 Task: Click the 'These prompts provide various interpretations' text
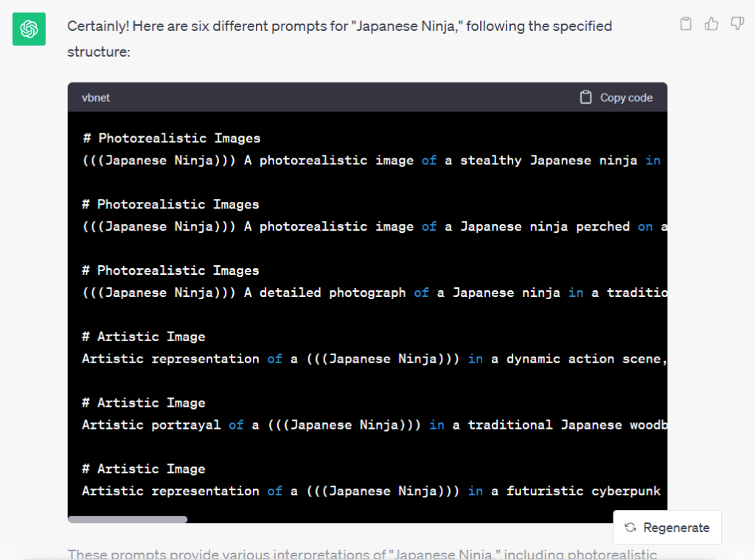362,554
